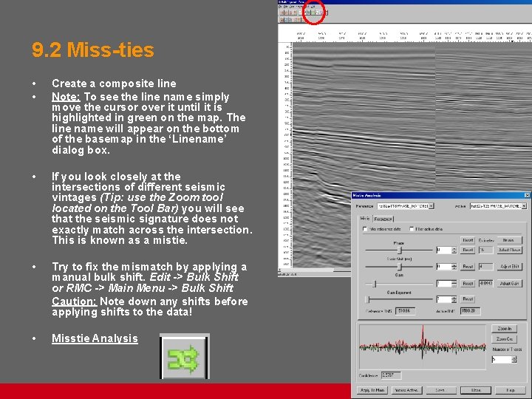Click the estimated gain value field
532x399 pixels.
[x=486, y=283]
